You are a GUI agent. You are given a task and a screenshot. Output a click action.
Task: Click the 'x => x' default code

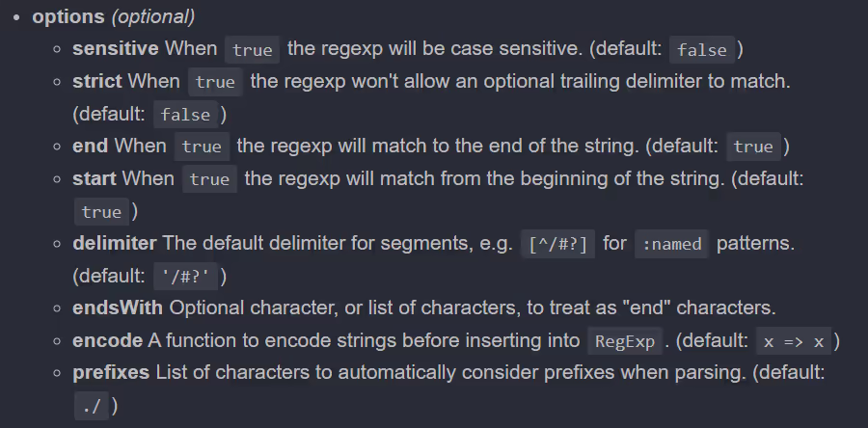(794, 341)
